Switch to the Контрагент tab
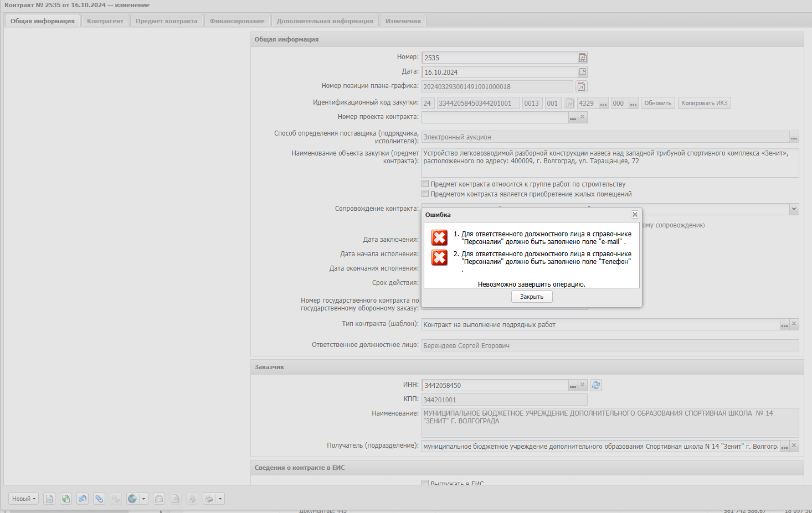This screenshot has height=513, width=812. click(x=105, y=21)
